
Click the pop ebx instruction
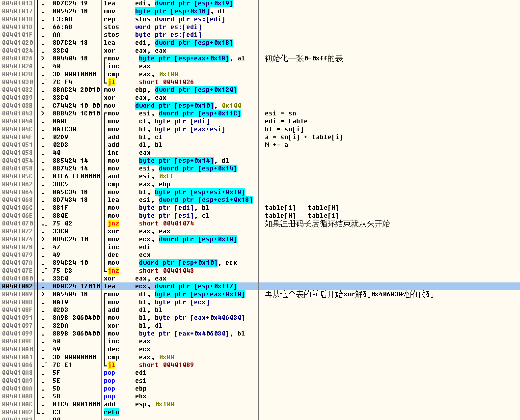coord(109,396)
